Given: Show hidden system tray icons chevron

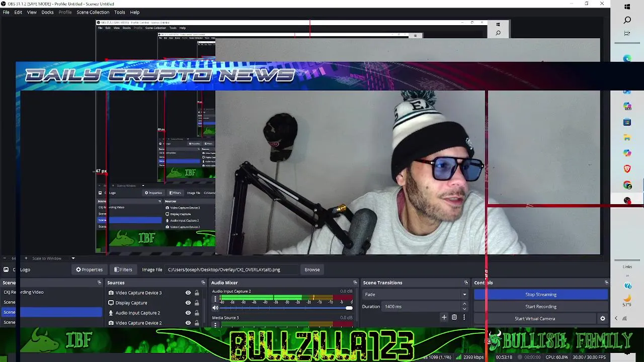Looking at the screenshot, I should (616, 318).
